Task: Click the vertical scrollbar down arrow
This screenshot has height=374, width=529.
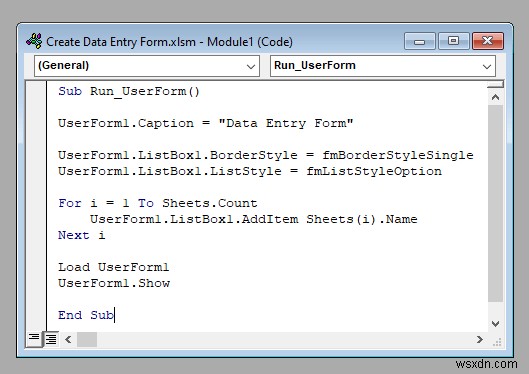Action: point(495,324)
